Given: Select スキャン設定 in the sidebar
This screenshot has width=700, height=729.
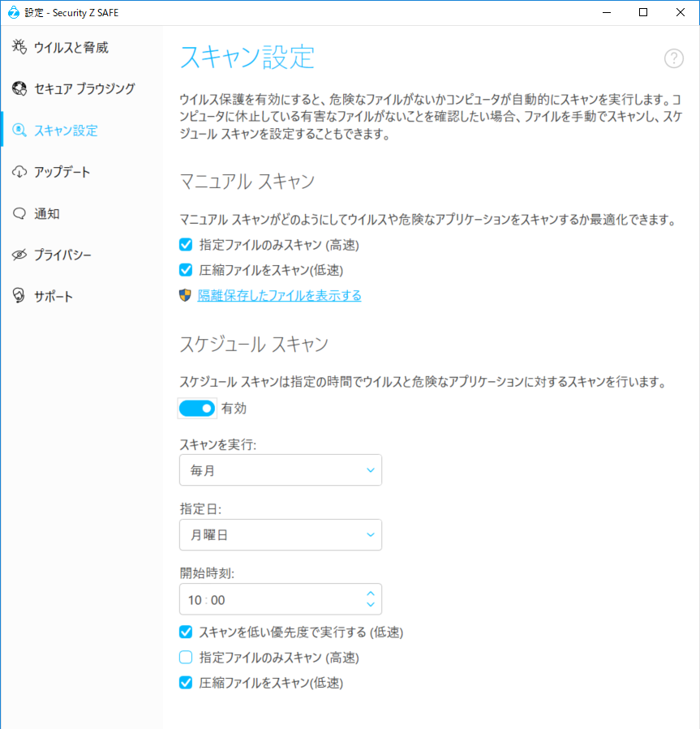Looking at the screenshot, I should [66, 131].
